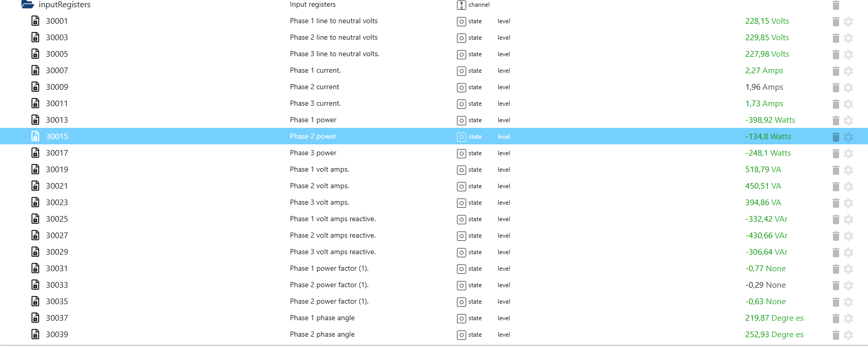868x348 pixels.
Task: Click the state icon for Phase 3 current
Action: tap(462, 104)
